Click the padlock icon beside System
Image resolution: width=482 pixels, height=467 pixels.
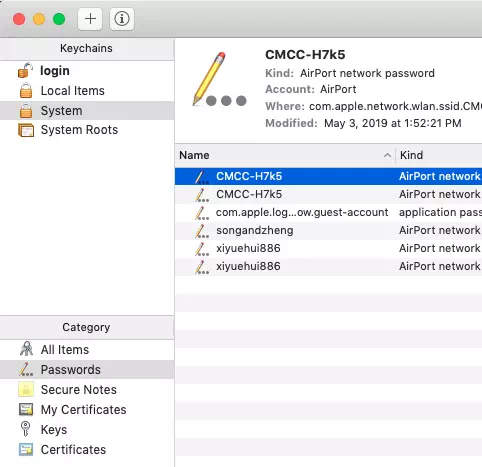(26, 111)
